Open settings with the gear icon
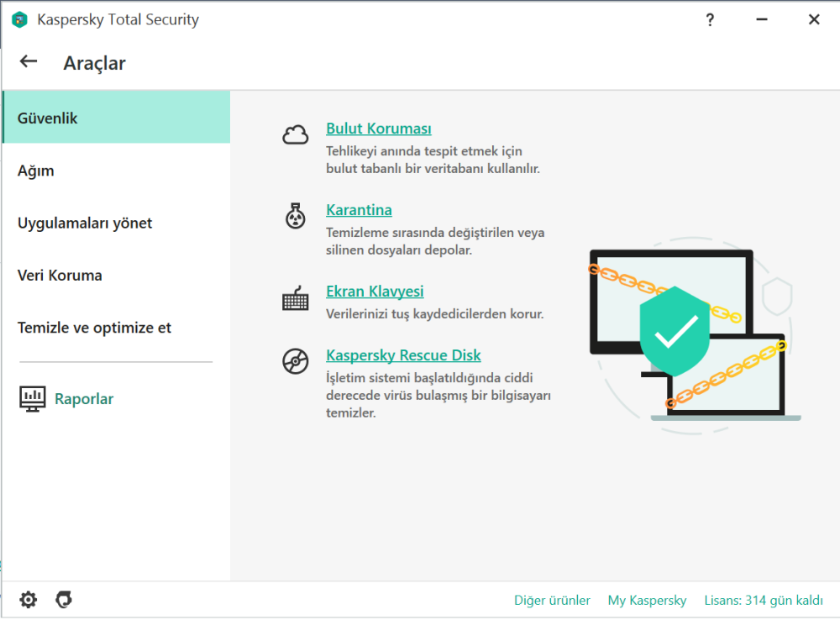The image size is (840, 620). tap(29, 600)
